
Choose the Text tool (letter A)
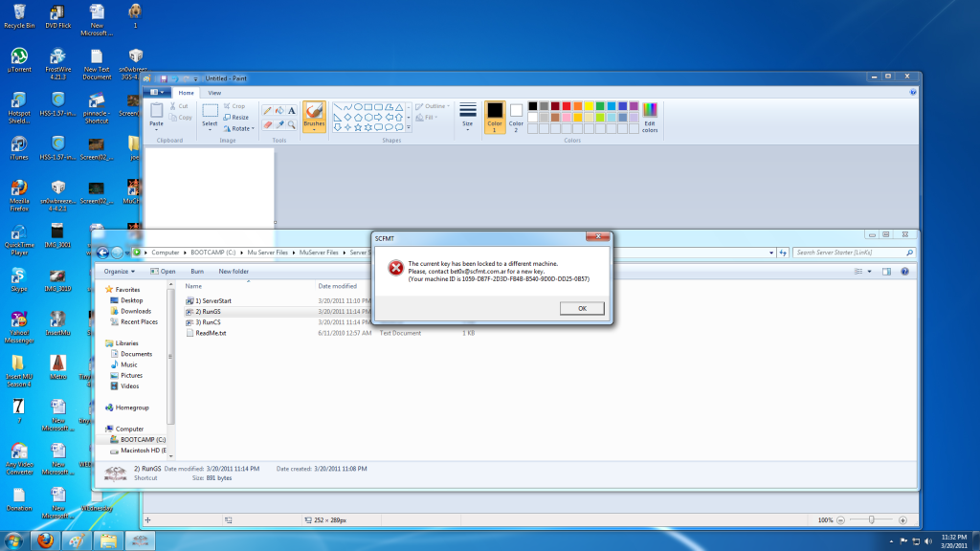click(292, 111)
